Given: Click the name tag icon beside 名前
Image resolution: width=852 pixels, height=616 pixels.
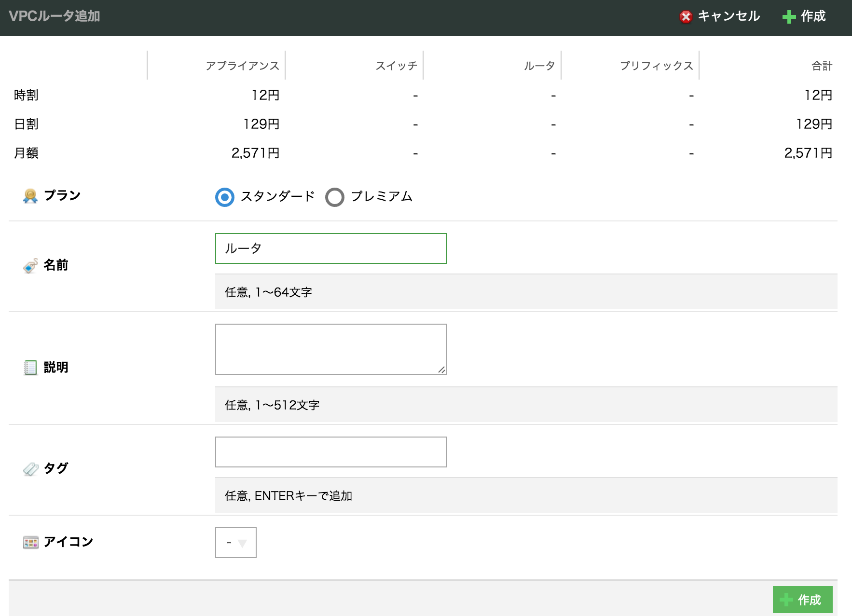Looking at the screenshot, I should 30,266.
